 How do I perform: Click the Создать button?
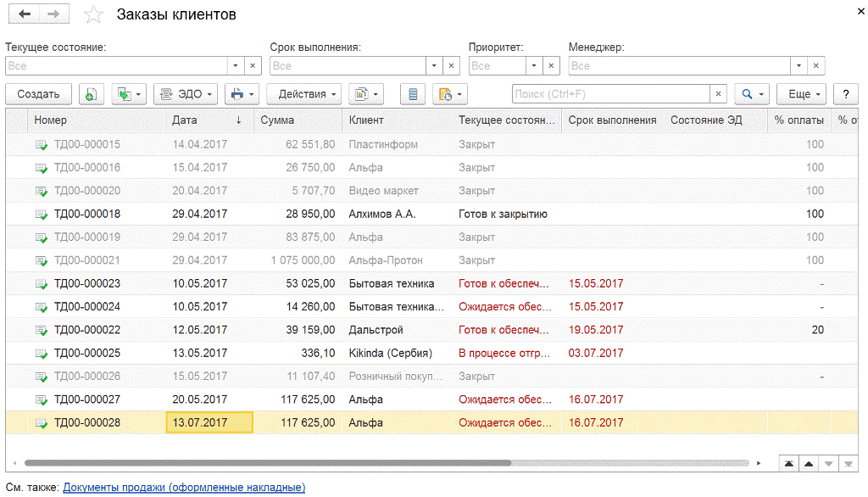tap(38, 94)
